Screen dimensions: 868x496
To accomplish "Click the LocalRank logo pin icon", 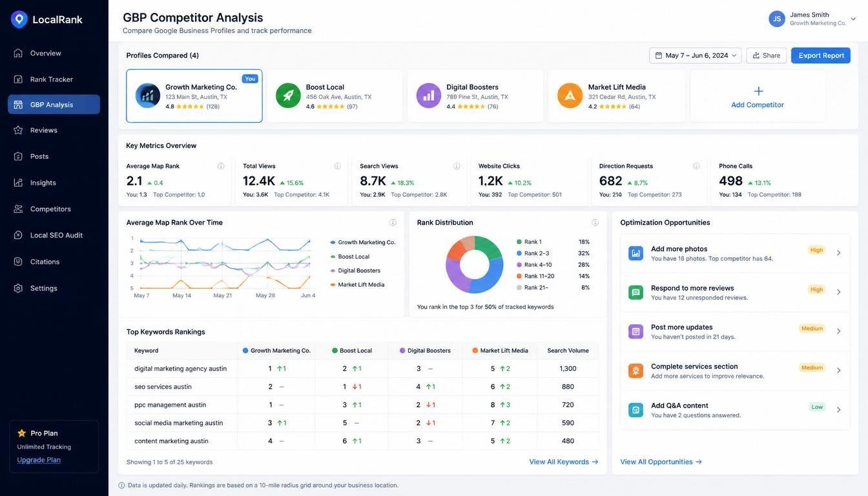I will point(19,19).
